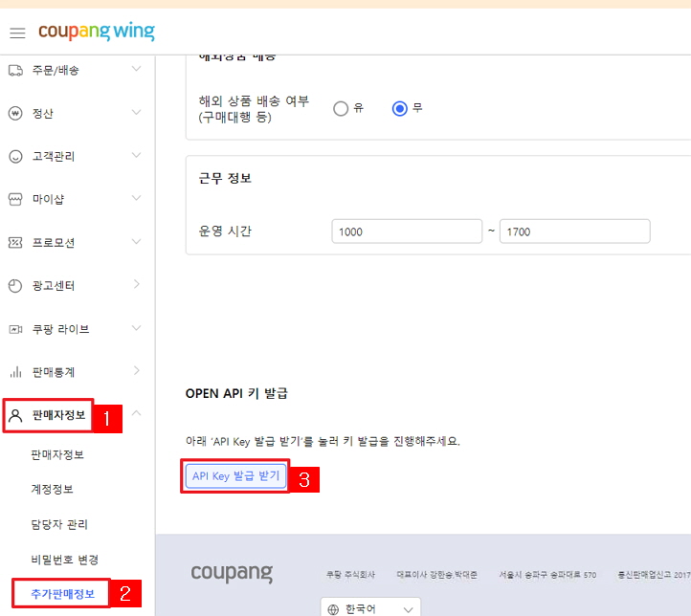Click the 쿠팡 라이브 camera icon

click(15, 329)
